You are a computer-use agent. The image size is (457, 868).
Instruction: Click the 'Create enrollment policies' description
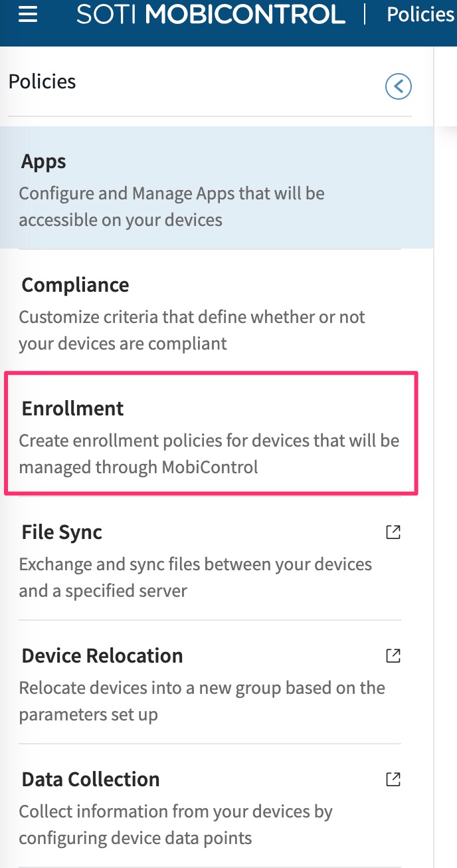209,454
